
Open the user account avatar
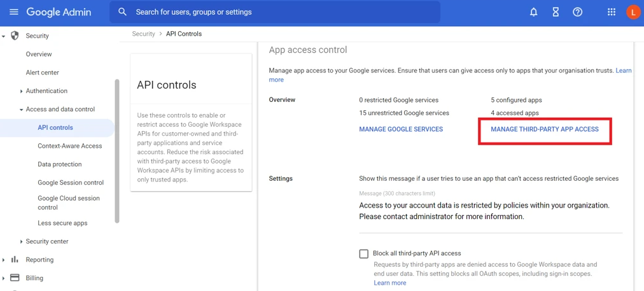click(633, 12)
